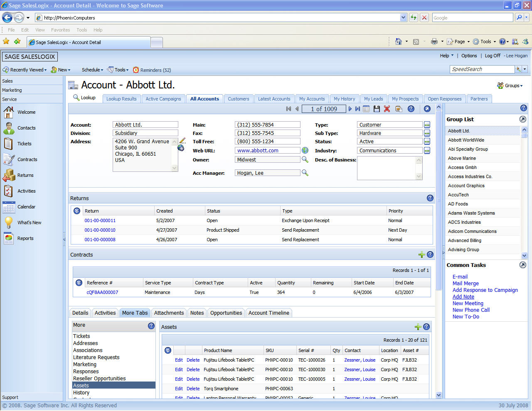Open the Opportunities tab
This screenshot has width=532, height=411.
tap(226, 313)
